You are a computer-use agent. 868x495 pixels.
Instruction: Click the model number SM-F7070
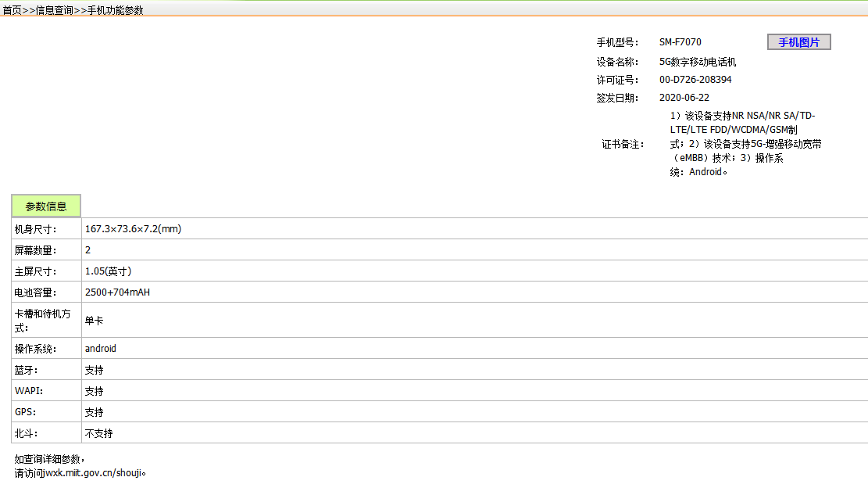click(x=680, y=42)
